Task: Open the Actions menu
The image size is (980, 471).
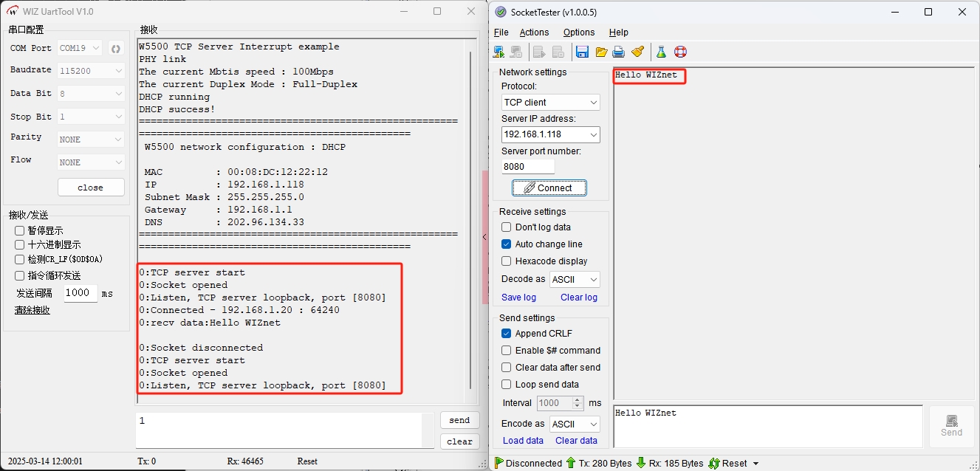Action: pyautogui.click(x=534, y=32)
